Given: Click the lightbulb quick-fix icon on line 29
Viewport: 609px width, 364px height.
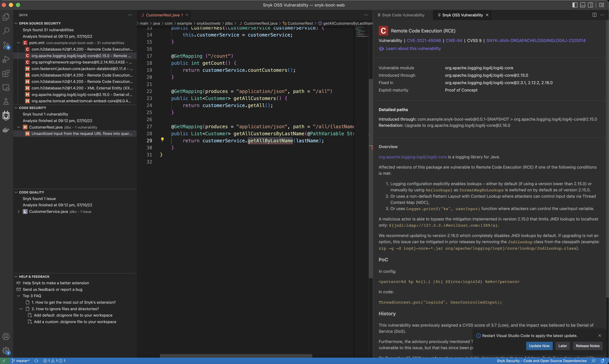Looking at the screenshot, I should pos(162,139).
